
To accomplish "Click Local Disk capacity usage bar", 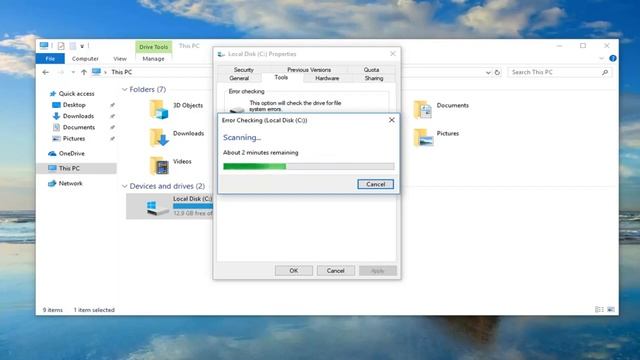I will pyautogui.click(x=193, y=206).
